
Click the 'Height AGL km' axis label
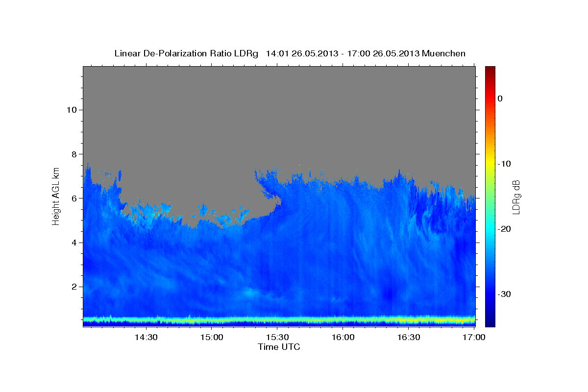(56, 196)
